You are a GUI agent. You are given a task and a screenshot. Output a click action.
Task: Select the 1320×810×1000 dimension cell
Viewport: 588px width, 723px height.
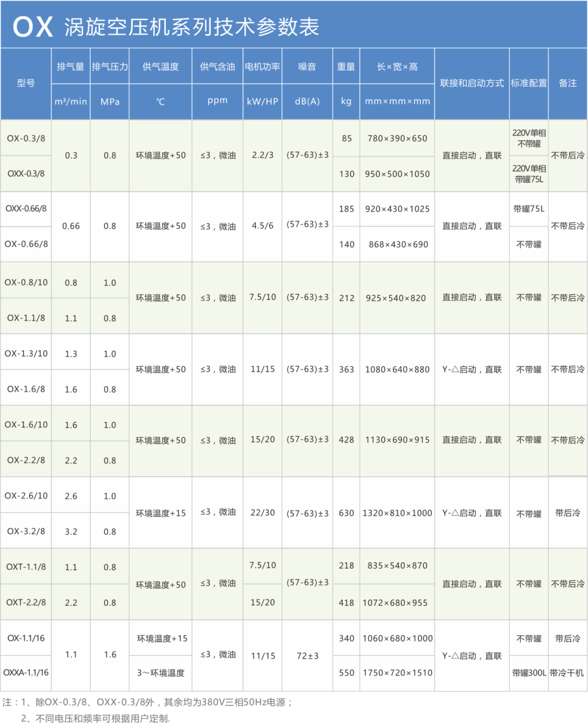(x=397, y=513)
